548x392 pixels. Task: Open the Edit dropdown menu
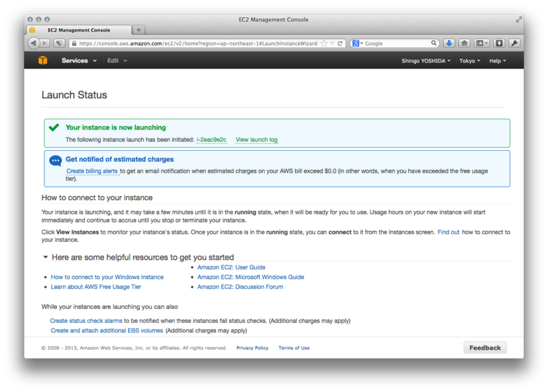point(116,60)
